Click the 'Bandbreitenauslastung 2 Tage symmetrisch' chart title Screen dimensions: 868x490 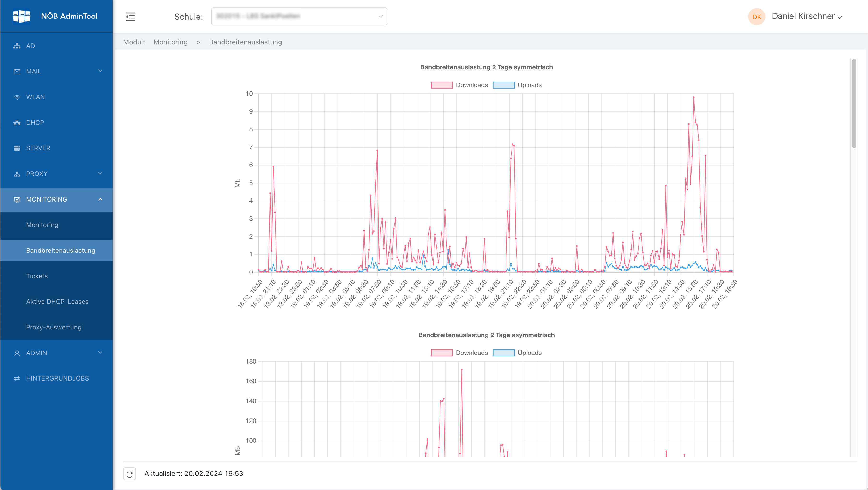tap(486, 67)
